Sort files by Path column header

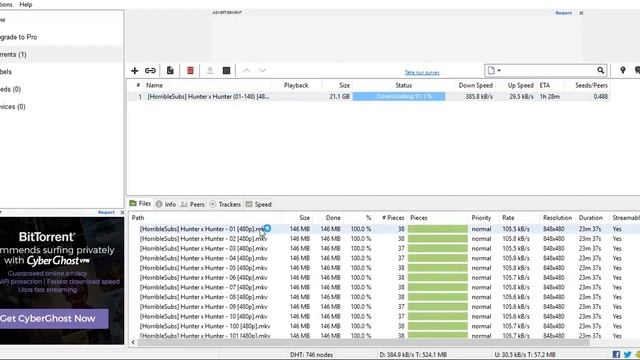pyautogui.click(x=138, y=218)
